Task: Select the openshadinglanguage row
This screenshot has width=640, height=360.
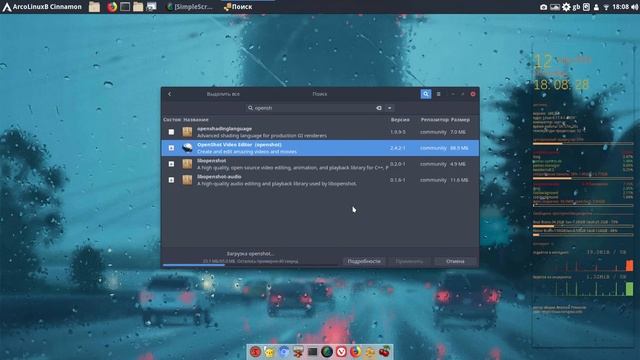Action: coord(320,132)
